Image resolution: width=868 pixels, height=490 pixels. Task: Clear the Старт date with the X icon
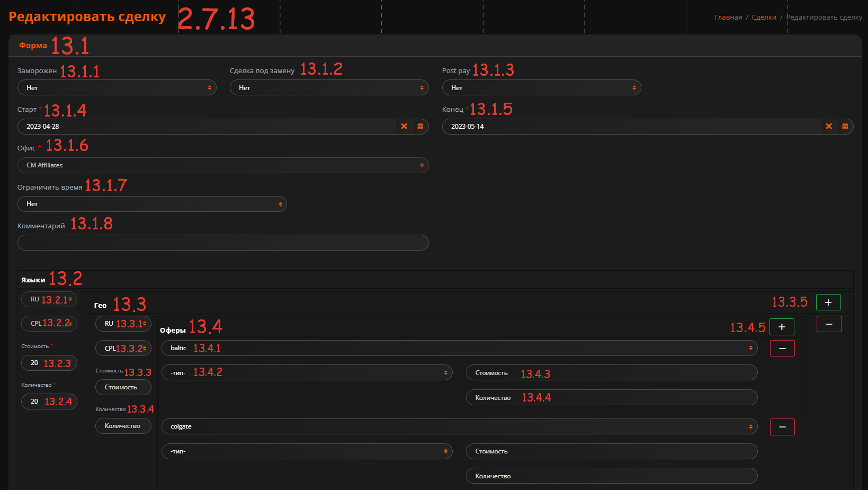404,127
